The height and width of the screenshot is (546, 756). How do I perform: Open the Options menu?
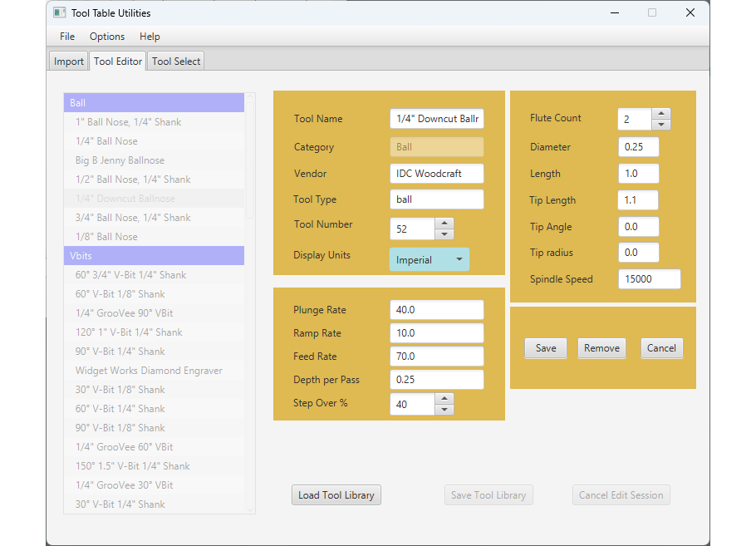107,37
